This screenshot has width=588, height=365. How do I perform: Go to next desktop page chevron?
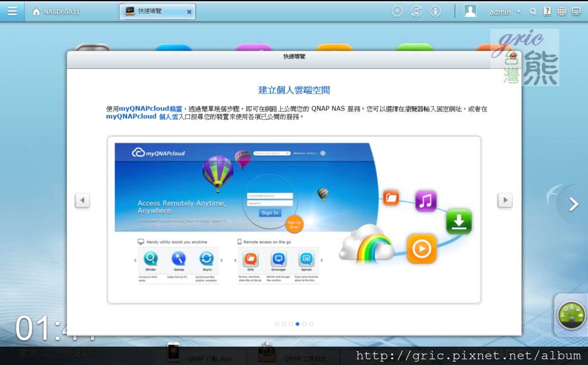tap(574, 204)
